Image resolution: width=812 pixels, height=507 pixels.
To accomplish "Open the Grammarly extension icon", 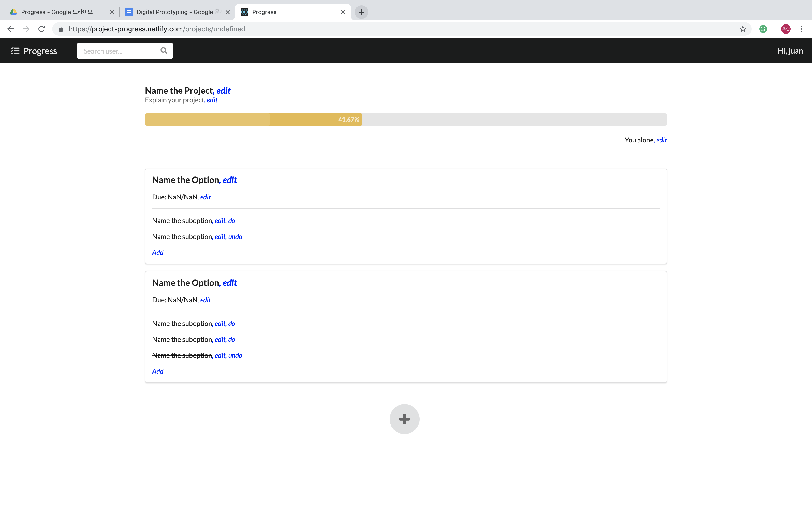I will [x=763, y=29].
